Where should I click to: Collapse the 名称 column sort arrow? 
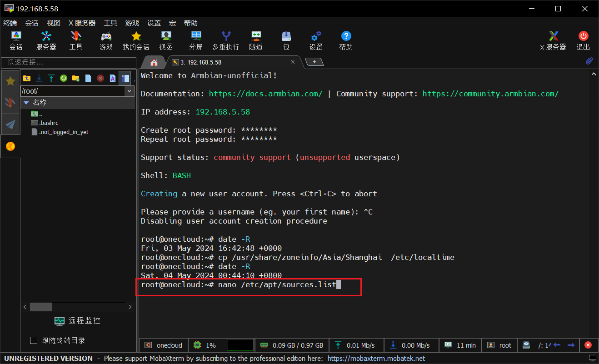point(26,103)
